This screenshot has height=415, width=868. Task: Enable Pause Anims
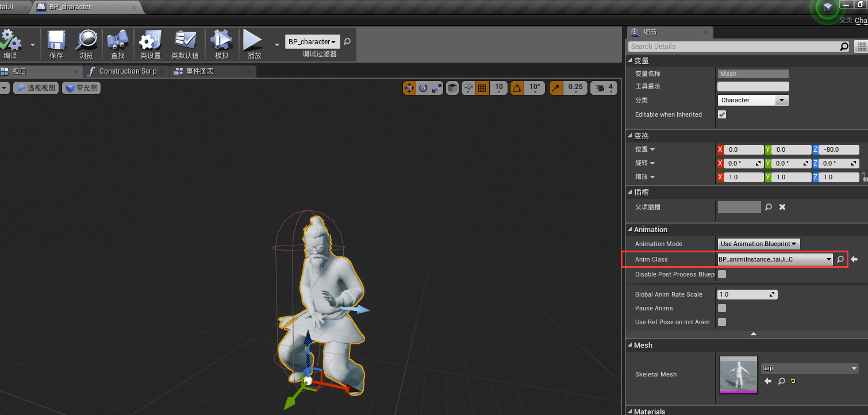[722, 308]
